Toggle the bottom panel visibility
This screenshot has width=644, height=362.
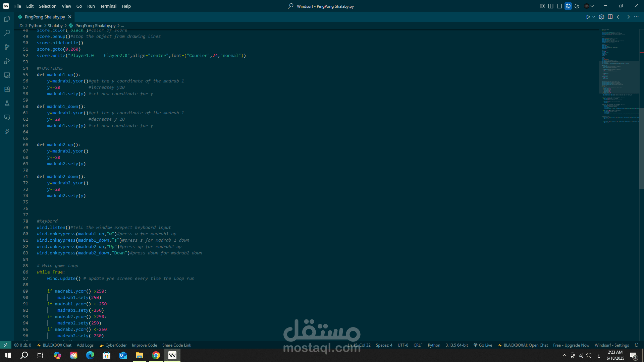tap(559, 6)
